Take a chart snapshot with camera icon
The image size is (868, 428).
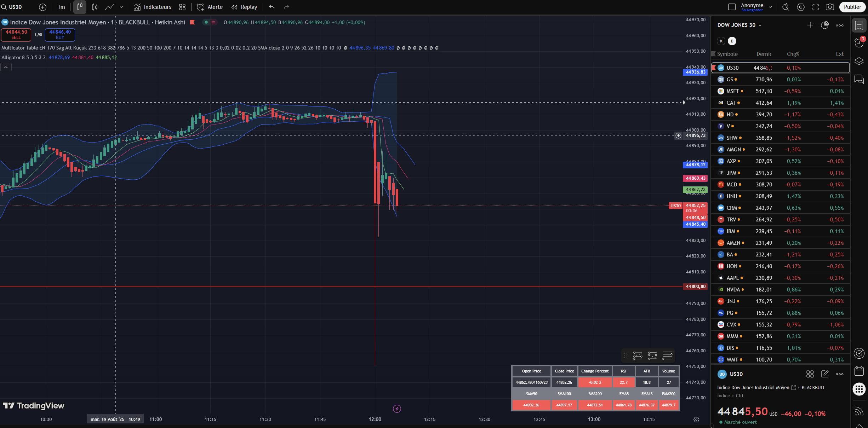(x=830, y=7)
